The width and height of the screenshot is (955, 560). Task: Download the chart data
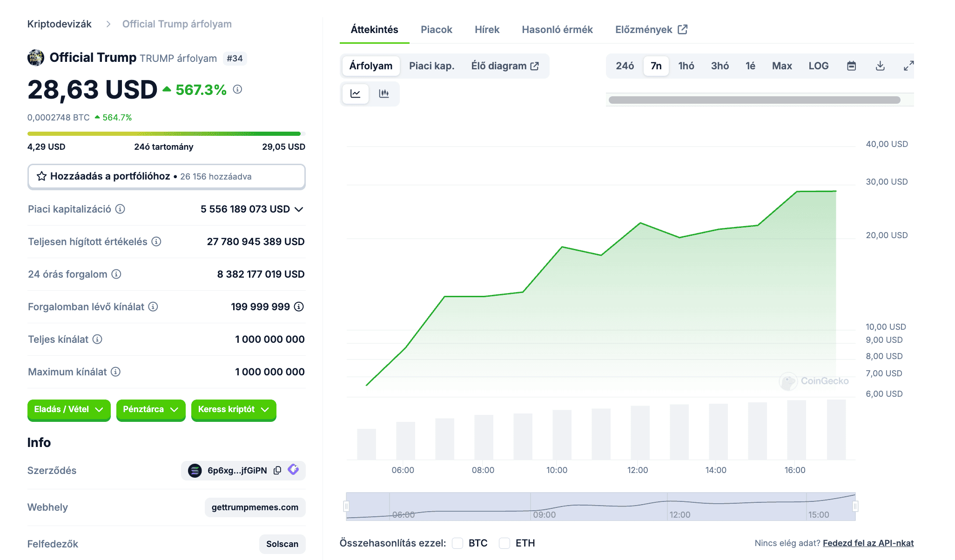[x=880, y=66]
